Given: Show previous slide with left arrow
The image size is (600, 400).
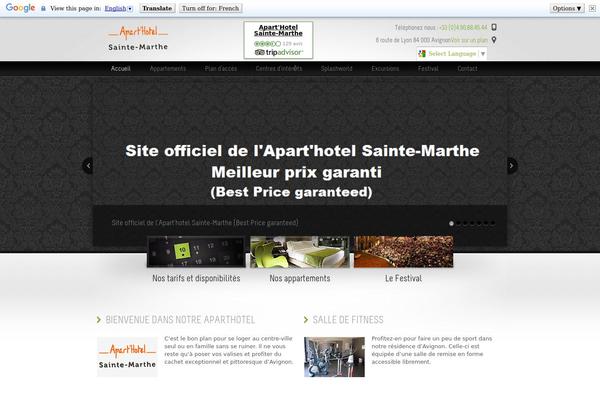Looking at the screenshot, I should (88, 166).
